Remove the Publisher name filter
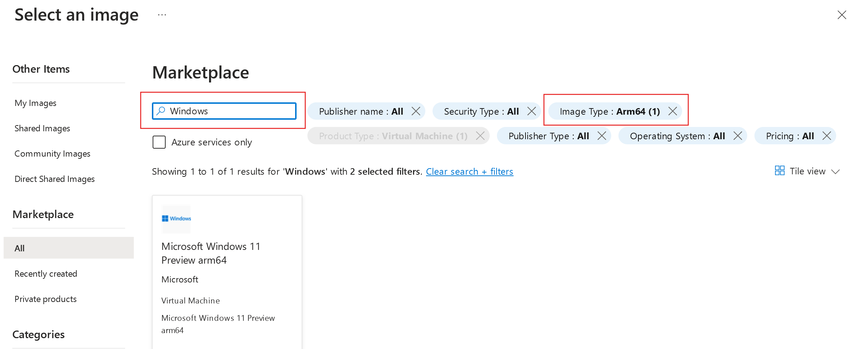Viewport: 868px width, 349px height. coord(416,111)
